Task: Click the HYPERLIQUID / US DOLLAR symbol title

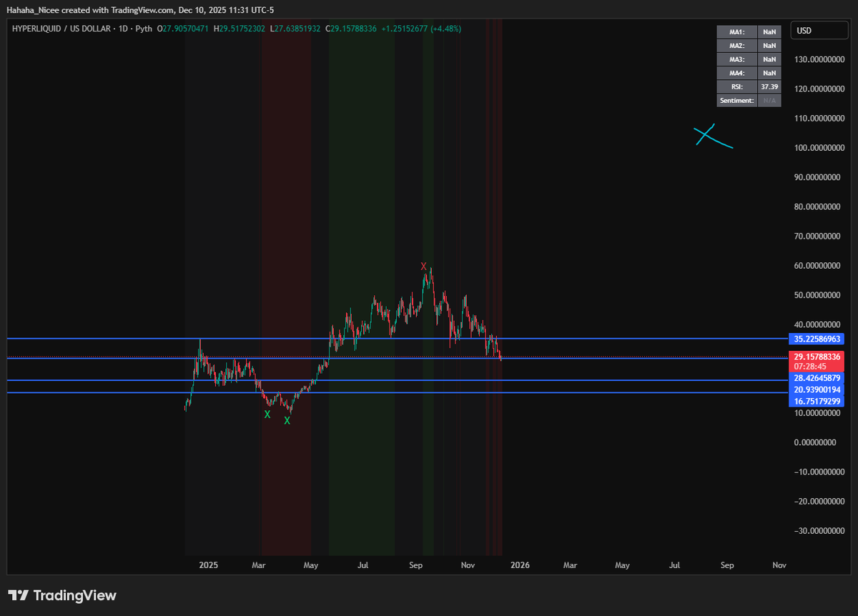Action: pos(63,29)
